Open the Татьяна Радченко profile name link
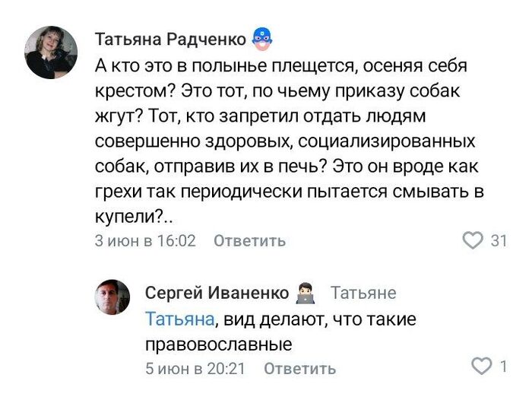Screen dimensions: 532x400 (170, 39)
